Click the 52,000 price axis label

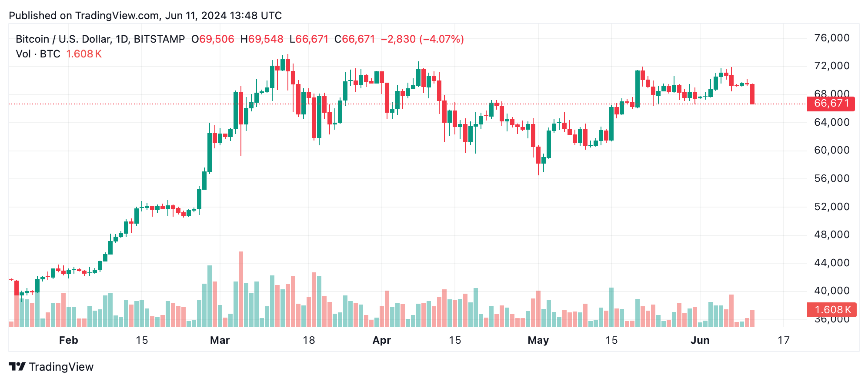(831, 207)
